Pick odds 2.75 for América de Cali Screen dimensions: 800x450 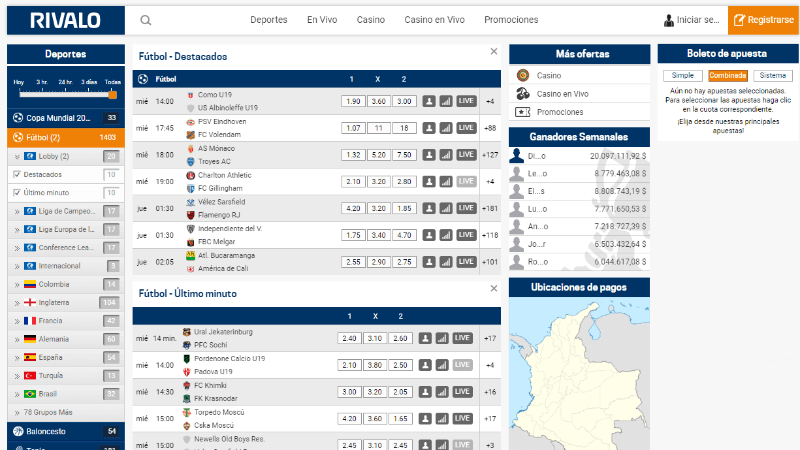404,262
